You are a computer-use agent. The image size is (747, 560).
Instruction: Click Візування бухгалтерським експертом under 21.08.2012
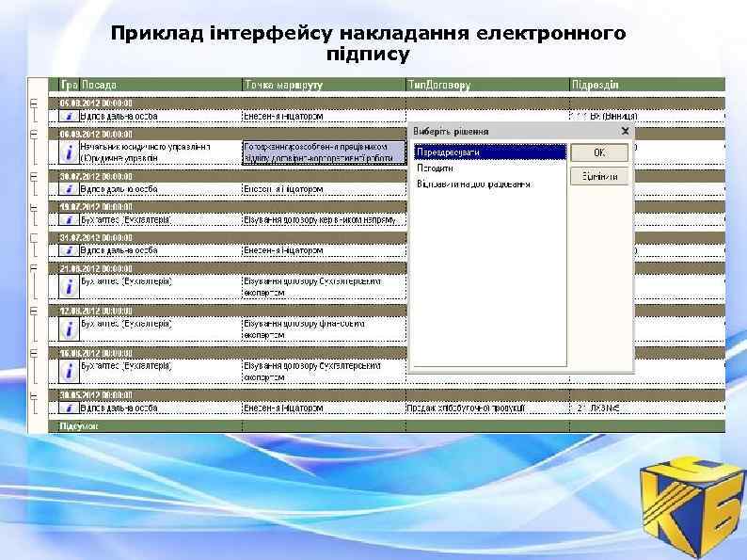tap(324, 287)
